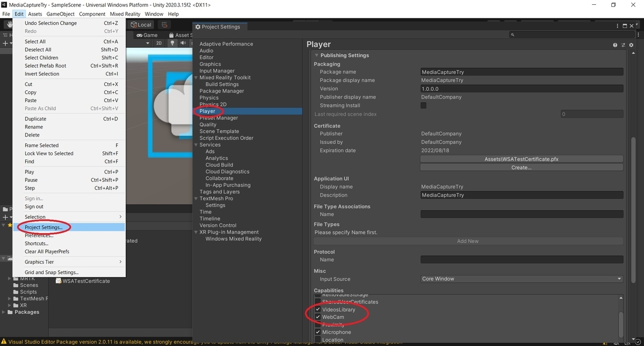Click the Project Settings tab gear icon
This screenshot has width=644, height=346.
coord(198,27)
